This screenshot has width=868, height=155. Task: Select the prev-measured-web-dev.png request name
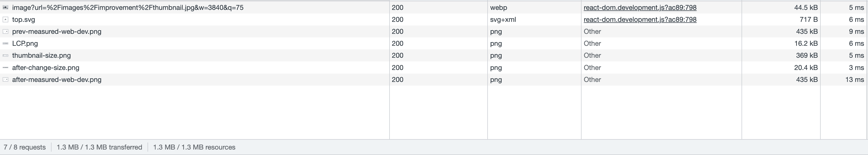pos(57,31)
